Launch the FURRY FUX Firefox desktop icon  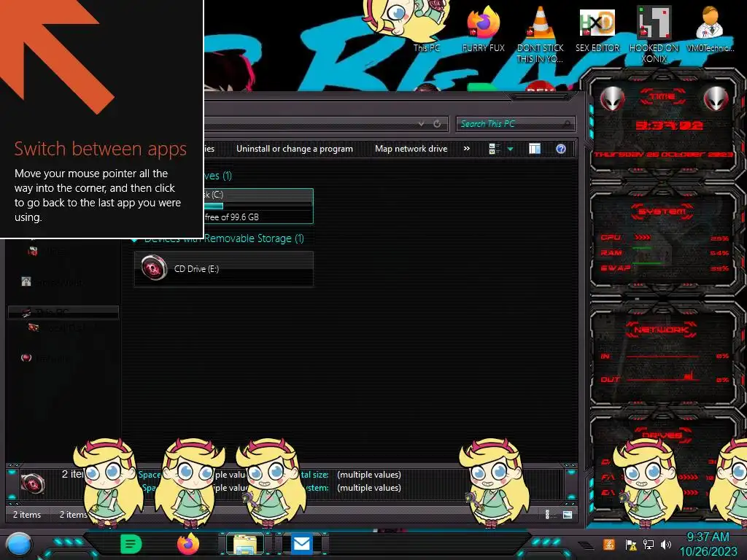pyautogui.click(x=483, y=28)
